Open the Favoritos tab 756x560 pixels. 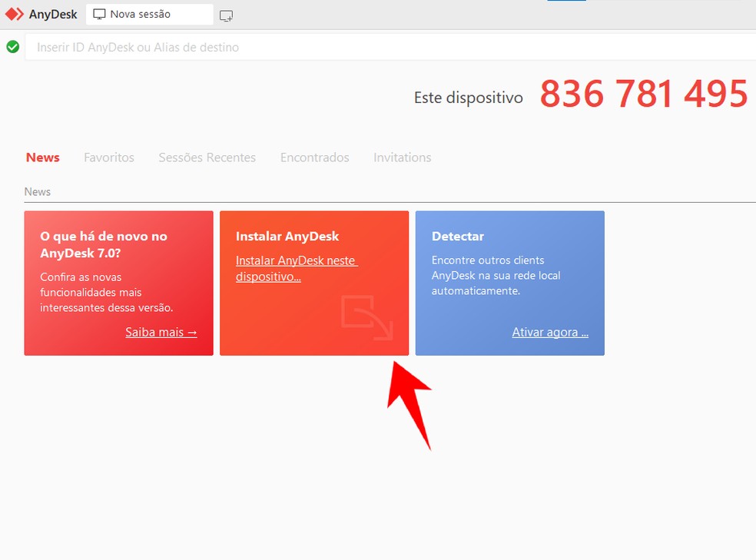[108, 157]
